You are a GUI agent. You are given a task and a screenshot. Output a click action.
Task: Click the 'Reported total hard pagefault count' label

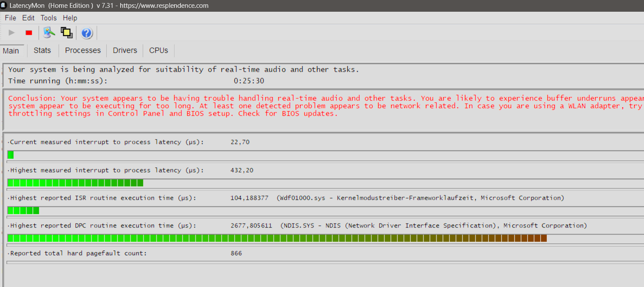pyautogui.click(x=78, y=253)
